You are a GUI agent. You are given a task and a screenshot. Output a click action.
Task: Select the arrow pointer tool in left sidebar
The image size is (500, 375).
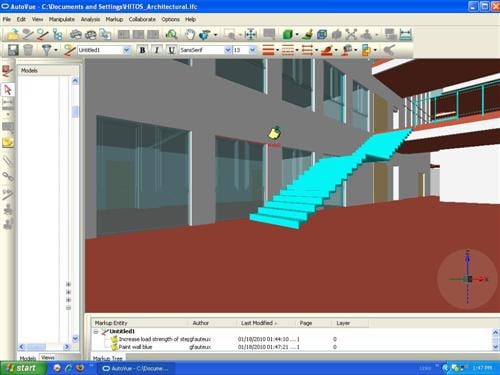click(x=8, y=90)
